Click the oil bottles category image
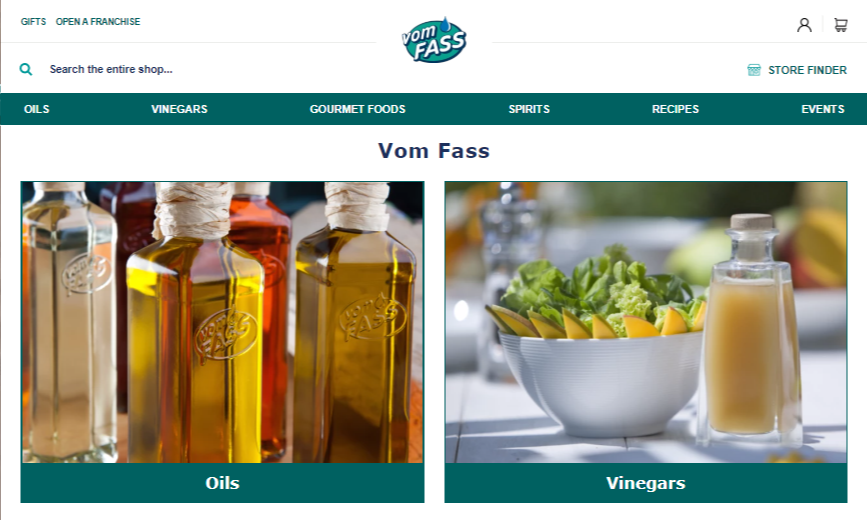This screenshot has height=520, width=867. 222,322
